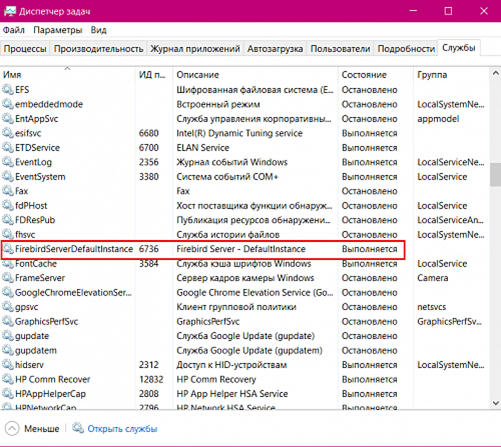Click the gear icon beside Fax service

[x=7, y=191]
